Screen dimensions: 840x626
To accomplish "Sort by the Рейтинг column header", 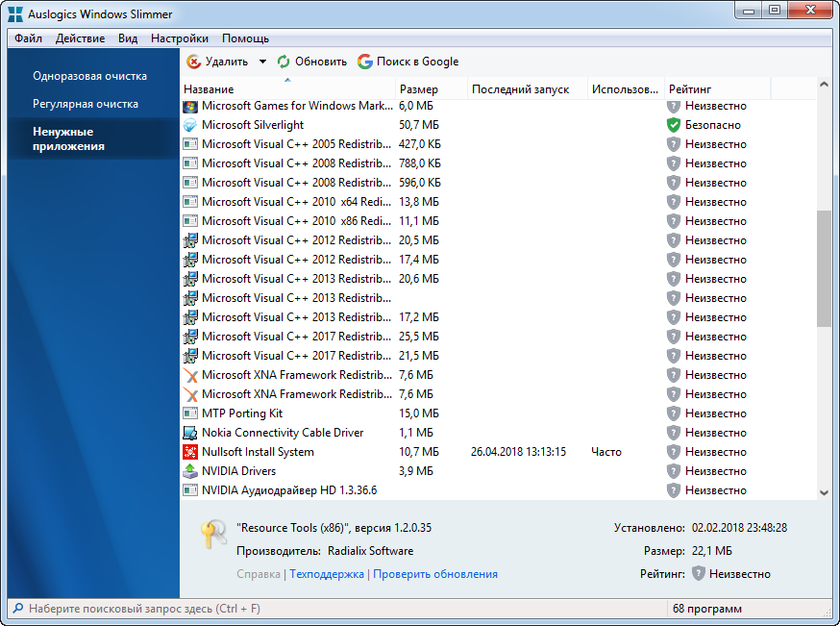I will coord(717,89).
